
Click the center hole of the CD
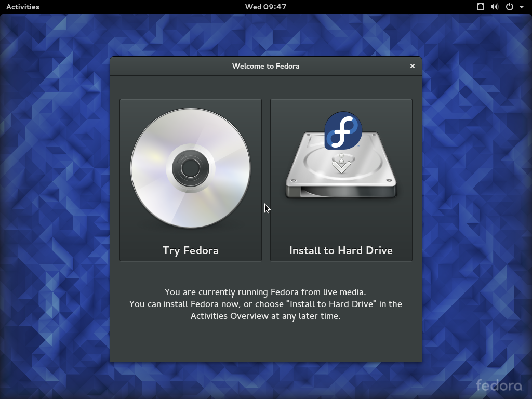tap(190, 168)
